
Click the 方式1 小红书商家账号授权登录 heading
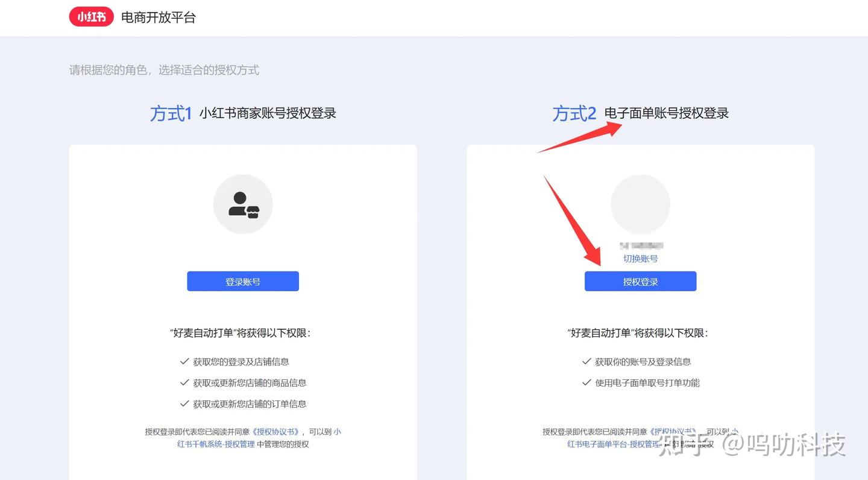click(243, 113)
